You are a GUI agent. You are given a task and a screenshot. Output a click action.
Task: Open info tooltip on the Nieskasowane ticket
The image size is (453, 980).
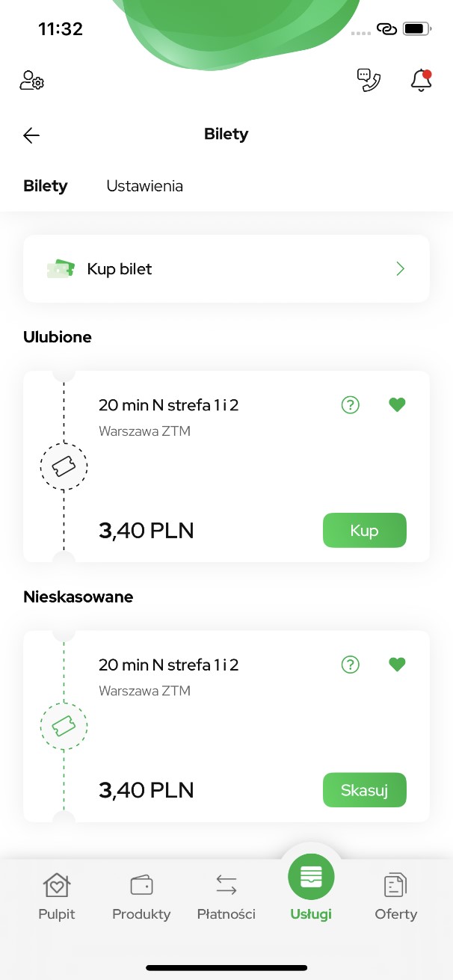tap(350, 664)
